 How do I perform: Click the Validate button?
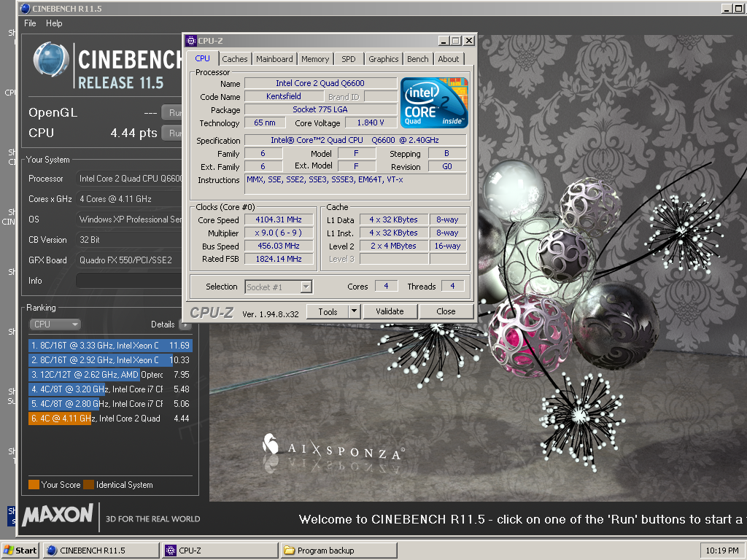click(x=390, y=311)
